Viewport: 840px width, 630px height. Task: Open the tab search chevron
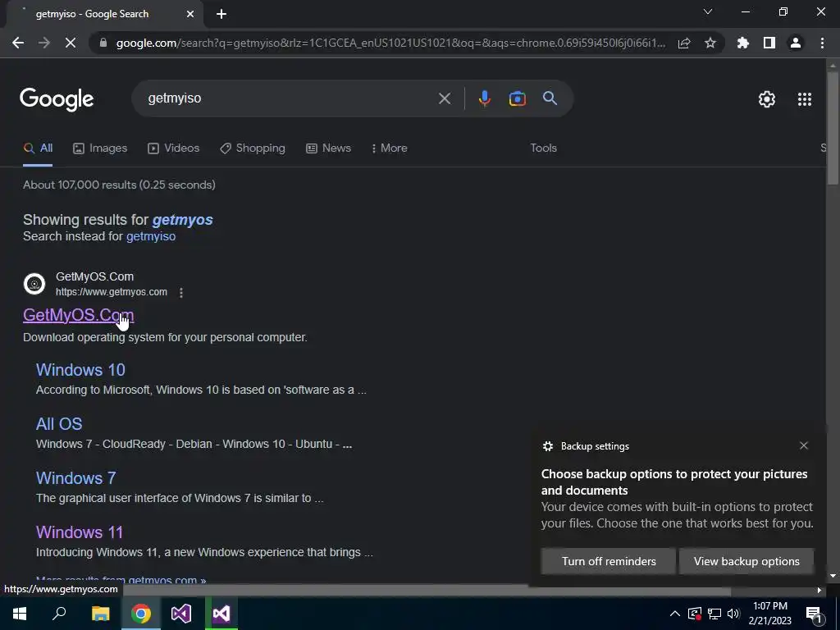(708, 11)
